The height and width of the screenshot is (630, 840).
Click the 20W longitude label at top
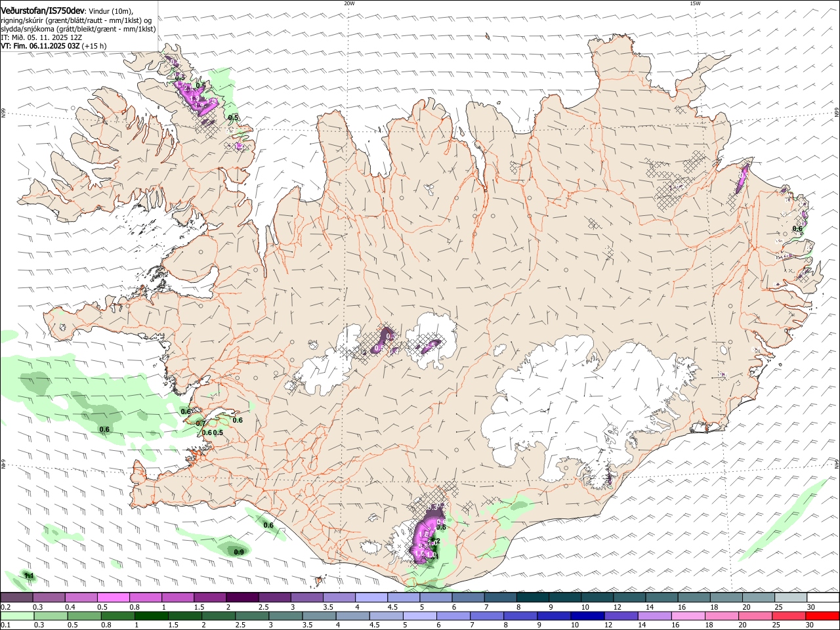click(349, 3)
